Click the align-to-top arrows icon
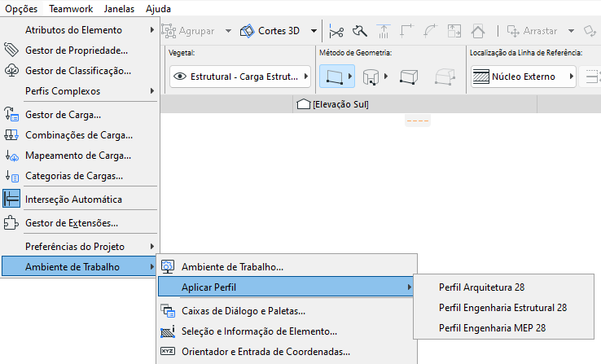Viewport: 601px width, 364px height. [x=384, y=31]
